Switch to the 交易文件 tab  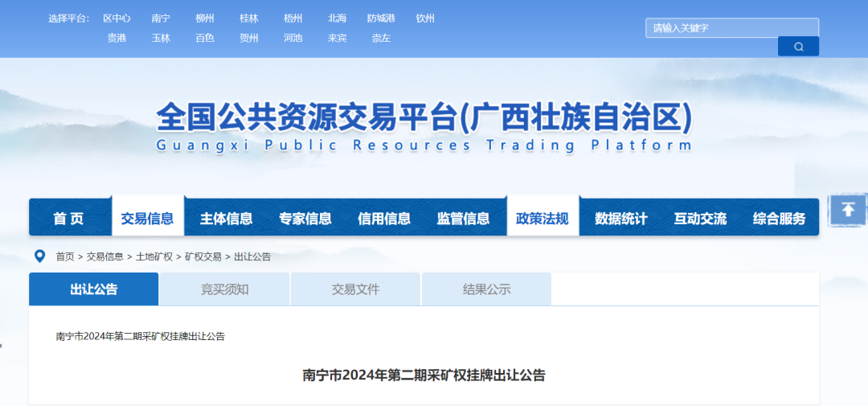pos(355,289)
